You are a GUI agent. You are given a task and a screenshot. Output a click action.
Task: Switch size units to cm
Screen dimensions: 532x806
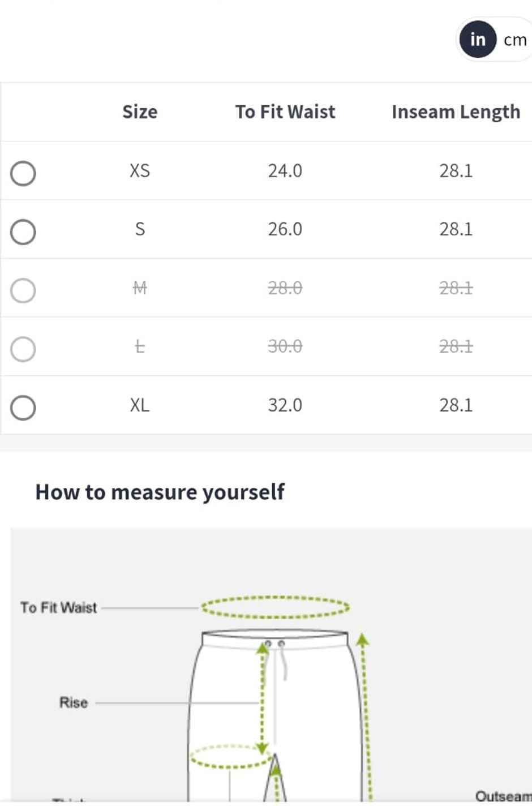pyautogui.click(x=515, y=40)
